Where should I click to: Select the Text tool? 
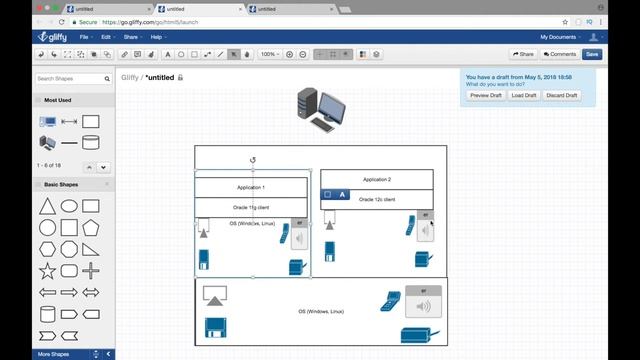(x=168, y=54)
